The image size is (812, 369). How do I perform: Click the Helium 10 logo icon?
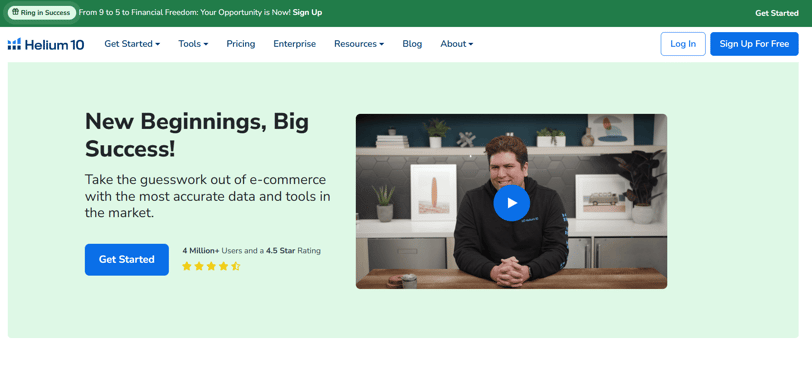tap(14, 44)
